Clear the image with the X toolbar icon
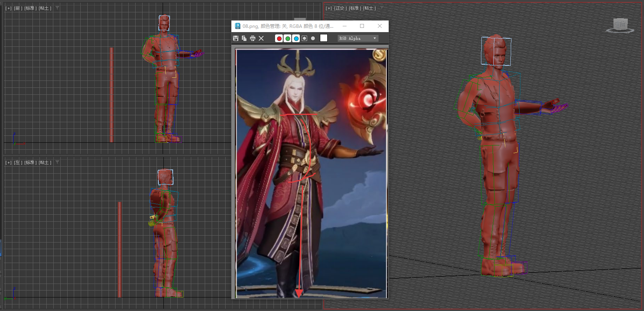 [x=261, y=38]
